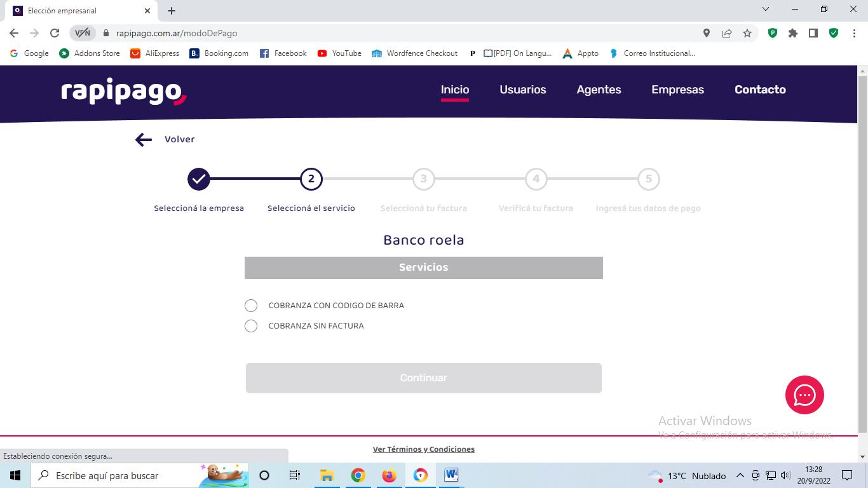
Task: Toggle the browser side panel button
Action: coord(813,33)
